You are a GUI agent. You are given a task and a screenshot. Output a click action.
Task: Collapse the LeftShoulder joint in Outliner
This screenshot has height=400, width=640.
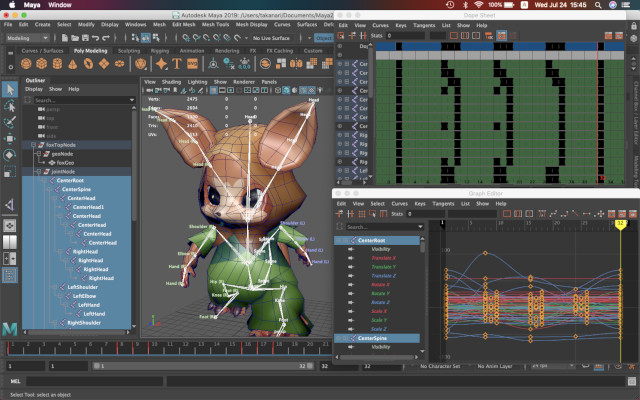click(55, 287)
